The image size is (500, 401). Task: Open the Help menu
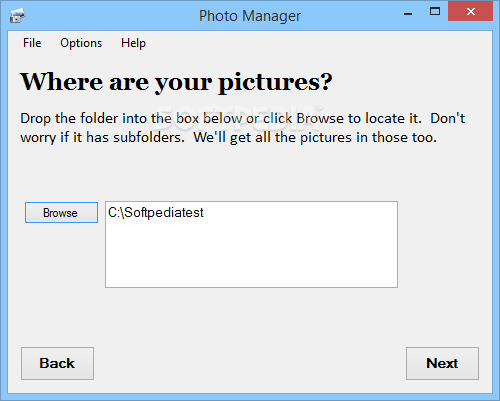tap(133, 43)
